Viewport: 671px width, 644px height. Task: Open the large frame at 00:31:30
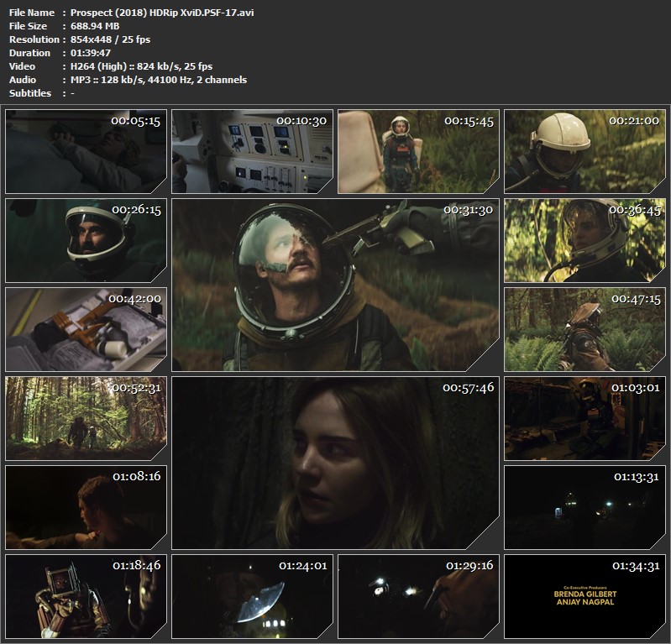(x=335, y=285)
